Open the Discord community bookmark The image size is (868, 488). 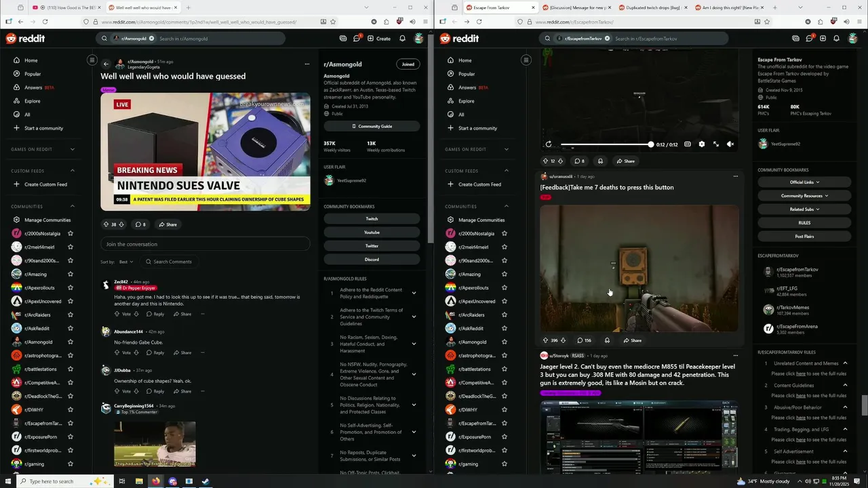coord(372,260)
